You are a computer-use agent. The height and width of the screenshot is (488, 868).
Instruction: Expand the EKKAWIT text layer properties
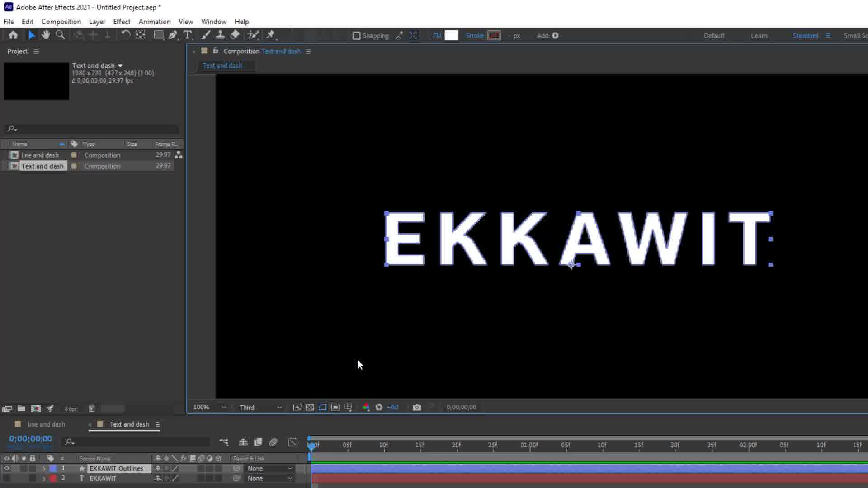44,479
